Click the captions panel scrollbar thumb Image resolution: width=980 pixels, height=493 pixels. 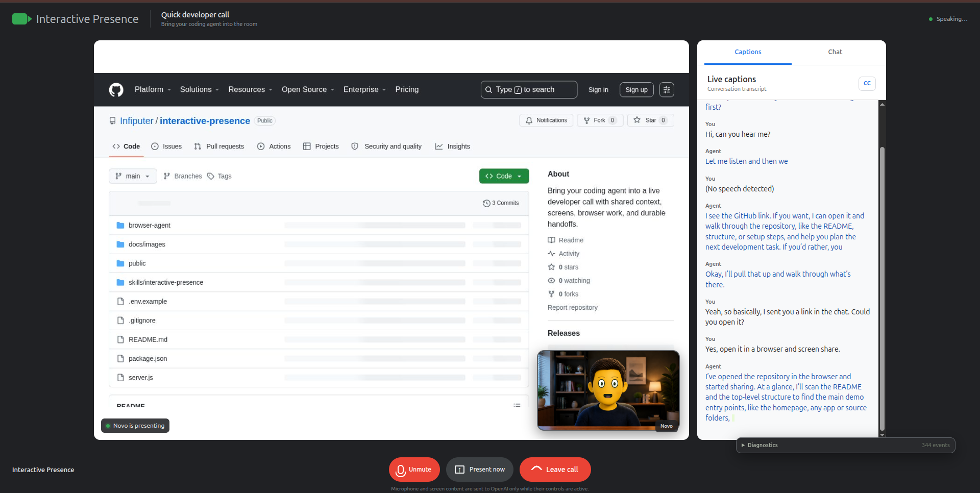882,289
